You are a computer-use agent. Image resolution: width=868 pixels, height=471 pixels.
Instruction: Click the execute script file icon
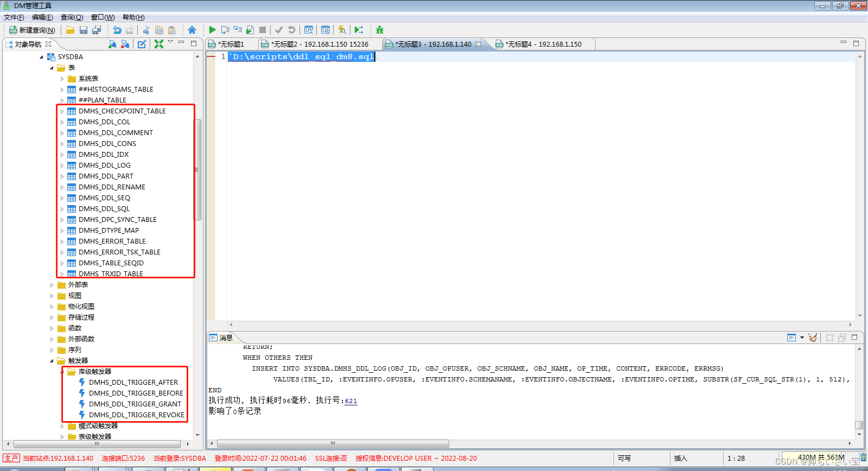tap(250, 30)
